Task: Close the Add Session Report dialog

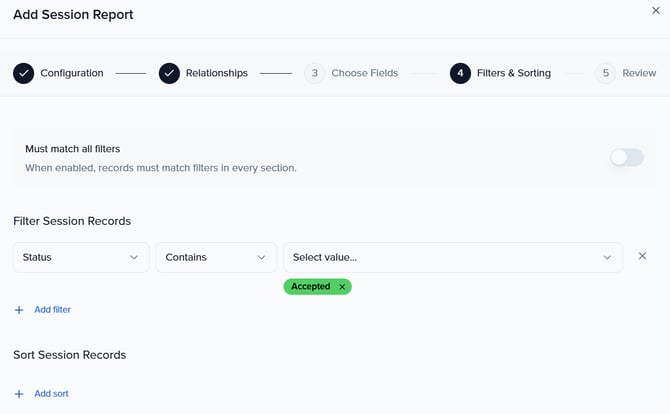Action: tap(655, 10)
